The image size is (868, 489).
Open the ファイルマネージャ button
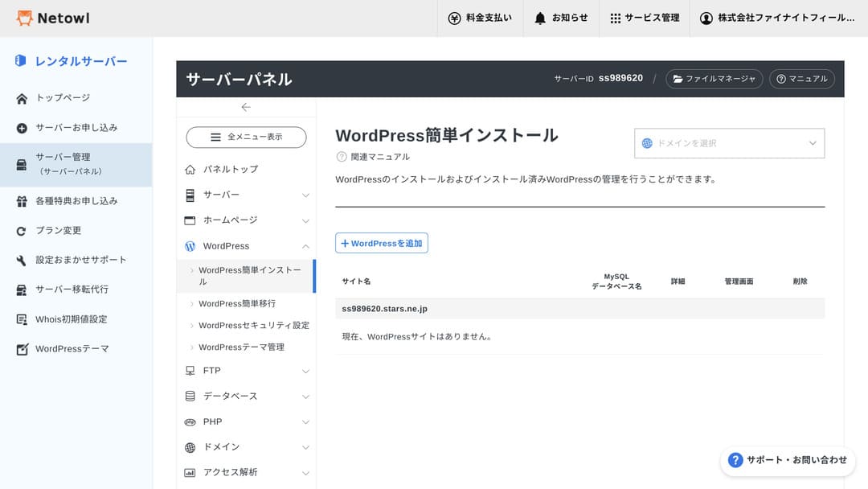coord(714,79)
